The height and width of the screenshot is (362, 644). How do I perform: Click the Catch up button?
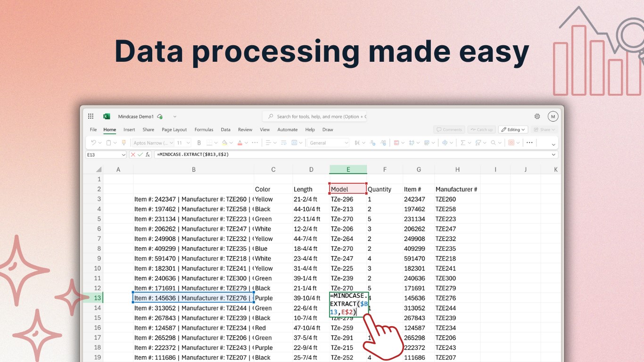[481, 130]
